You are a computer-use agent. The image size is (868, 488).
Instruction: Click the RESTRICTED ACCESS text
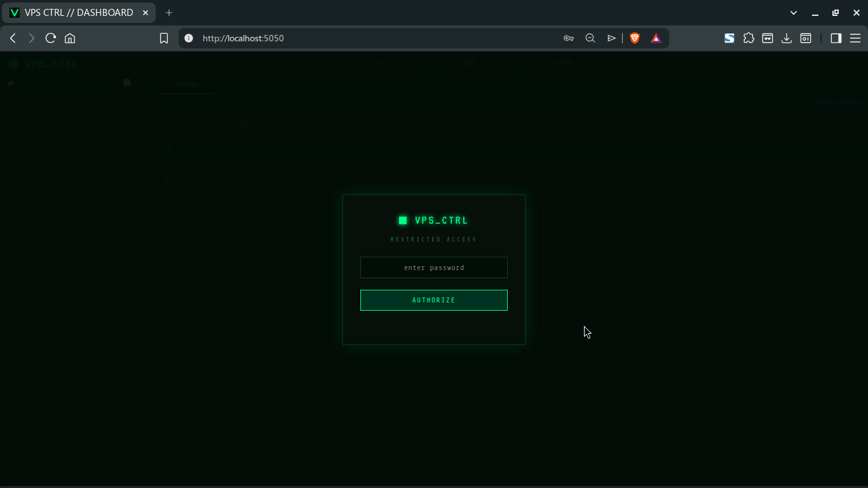point(433,240)
